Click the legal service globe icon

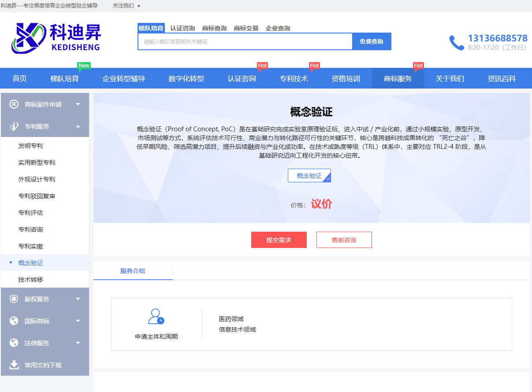click(x=14, y=343)
